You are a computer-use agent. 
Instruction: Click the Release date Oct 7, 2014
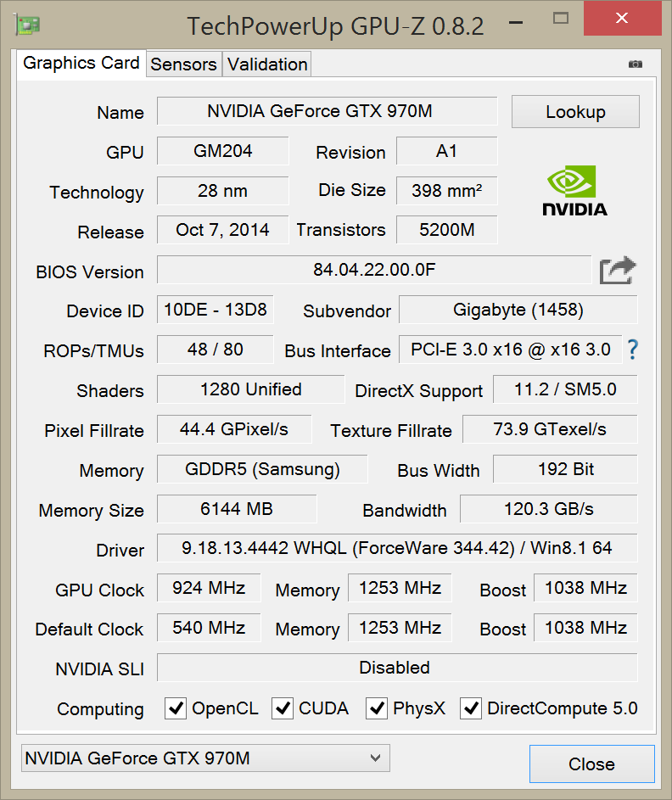[223, 230]
